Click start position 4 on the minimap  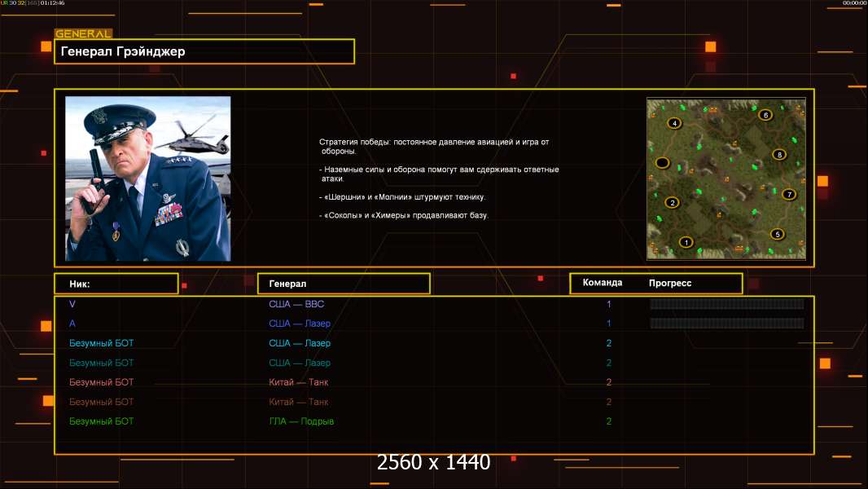[673, 123]
